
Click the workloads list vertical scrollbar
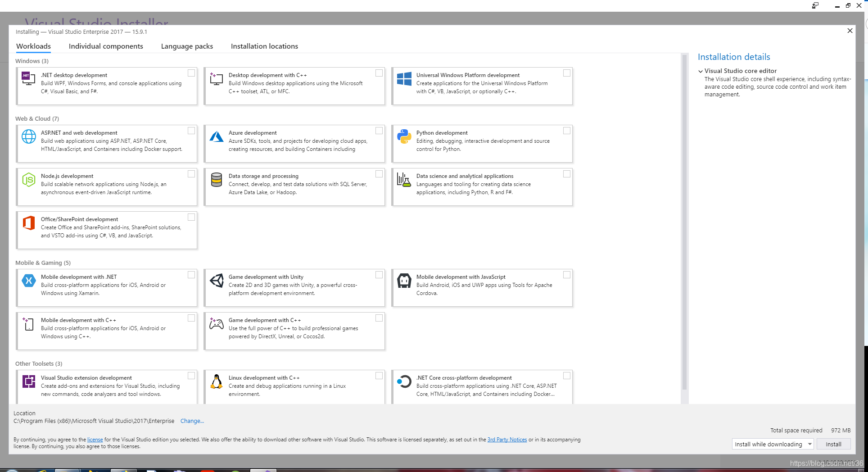coord(684,223)
